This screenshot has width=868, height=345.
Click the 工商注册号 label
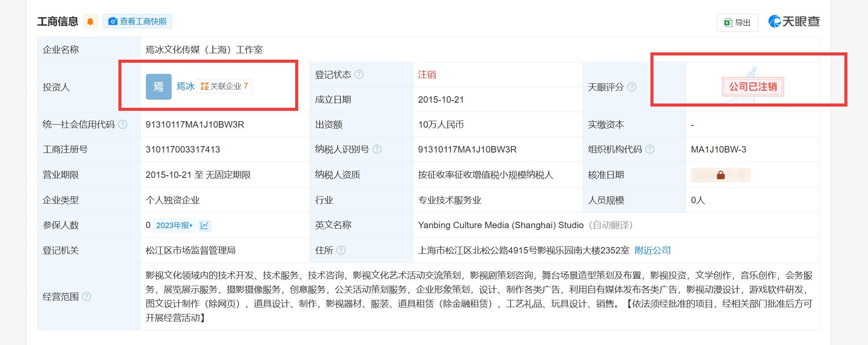(65, 150)
